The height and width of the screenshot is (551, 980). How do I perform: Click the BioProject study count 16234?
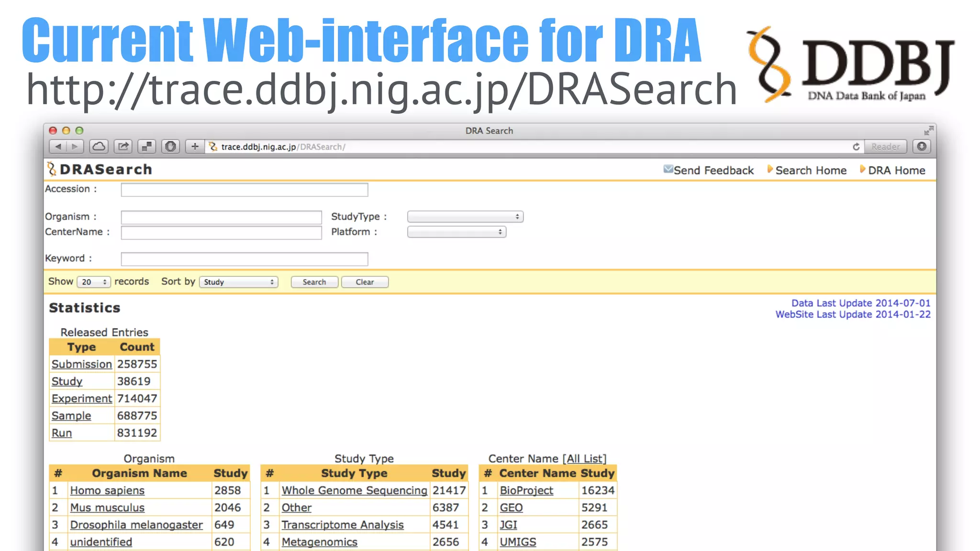[x=598, y=490]
